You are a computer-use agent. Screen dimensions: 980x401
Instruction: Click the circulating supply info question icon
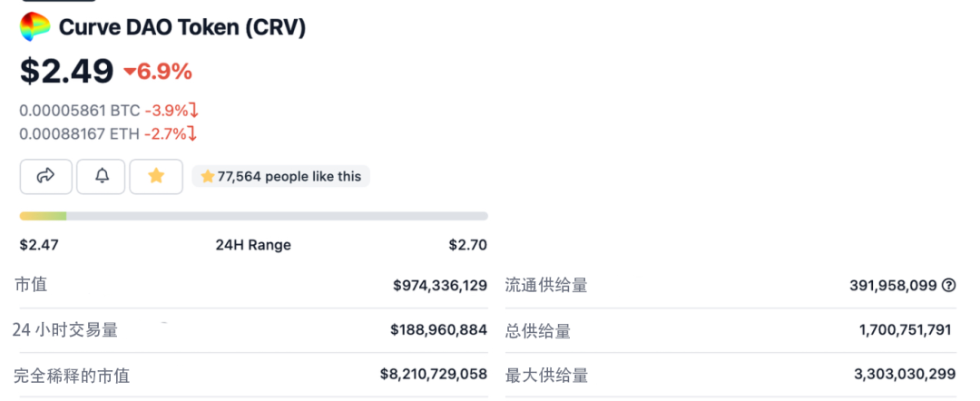(949, 285)
